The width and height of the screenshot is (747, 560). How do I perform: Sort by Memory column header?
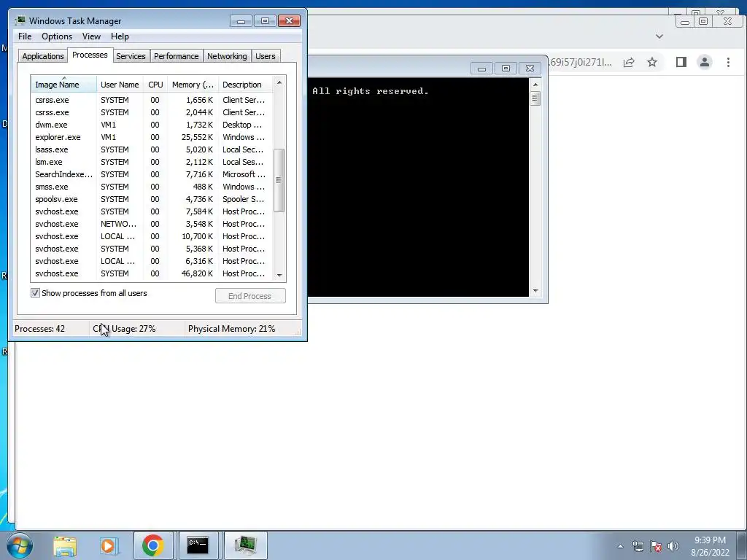193,85
